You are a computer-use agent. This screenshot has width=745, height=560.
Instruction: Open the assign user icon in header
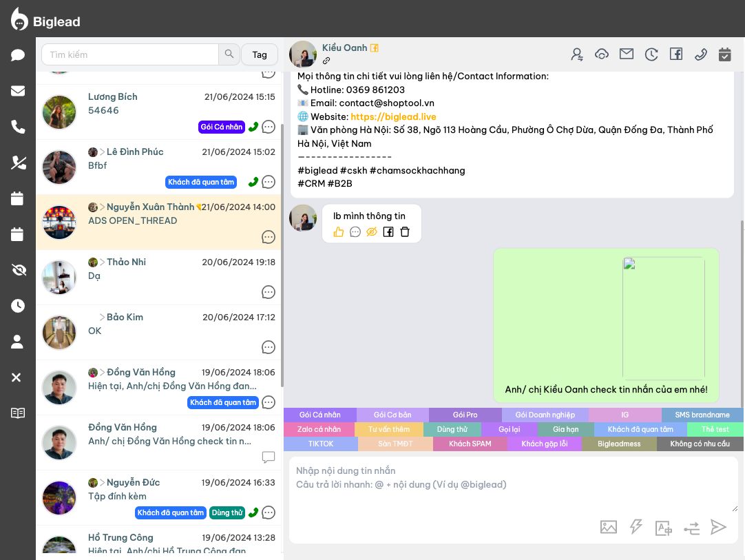tap(577, 54)
